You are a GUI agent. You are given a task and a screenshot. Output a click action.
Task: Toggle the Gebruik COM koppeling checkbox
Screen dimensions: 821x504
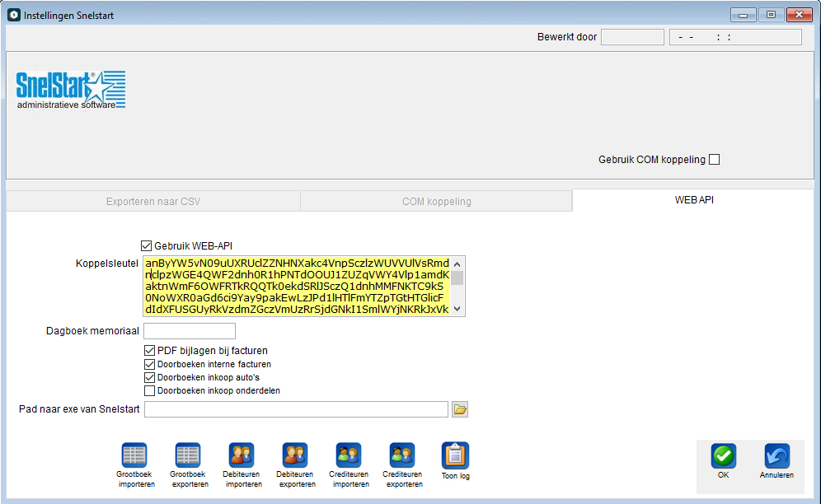coord(714,160)
